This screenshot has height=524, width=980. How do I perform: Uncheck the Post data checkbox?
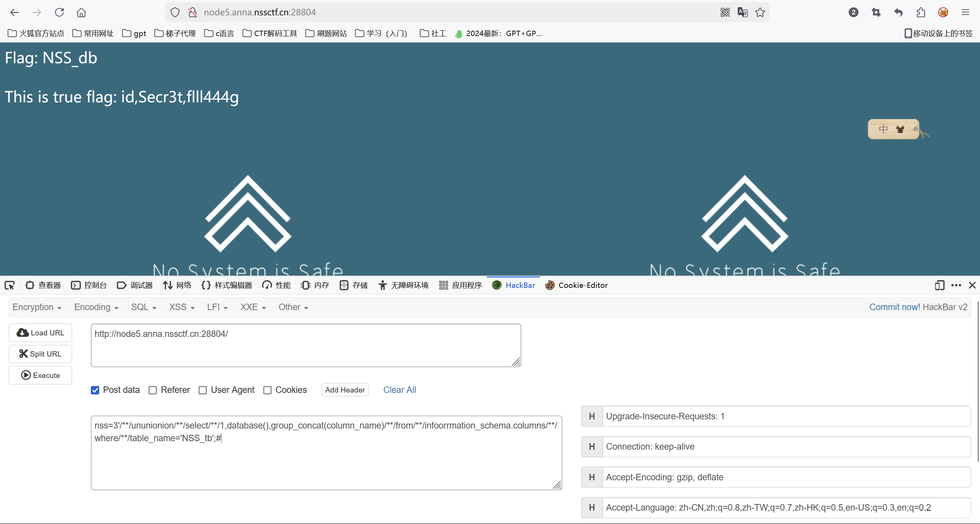click(x=95, y=390)
